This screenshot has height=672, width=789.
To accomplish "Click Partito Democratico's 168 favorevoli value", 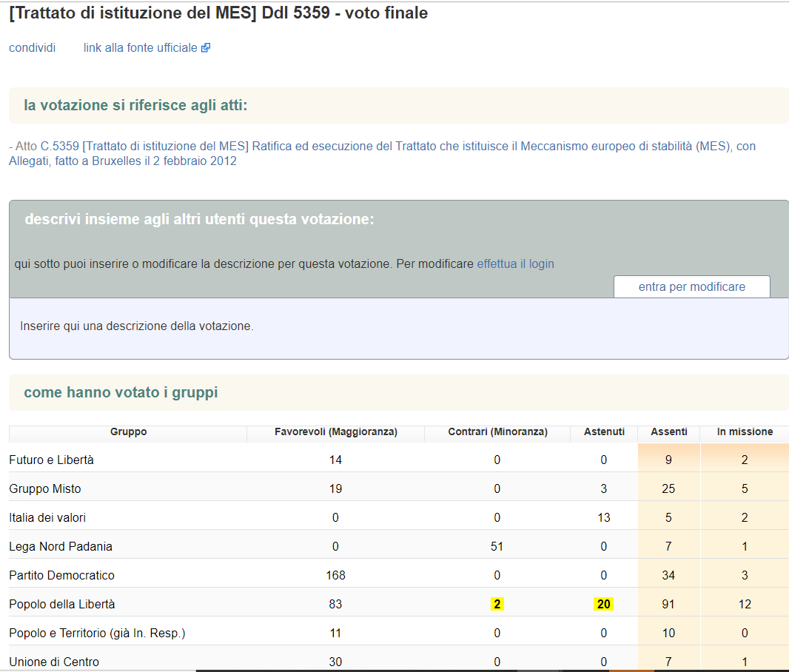I will pos(335,576).
